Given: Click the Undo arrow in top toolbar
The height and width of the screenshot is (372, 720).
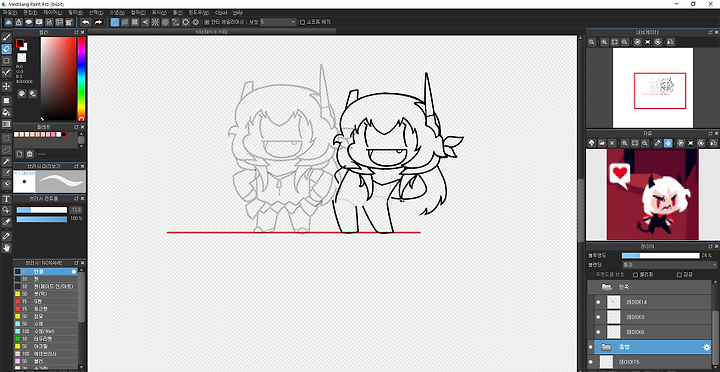Looking at the screenshot, I should click(85, 22).
